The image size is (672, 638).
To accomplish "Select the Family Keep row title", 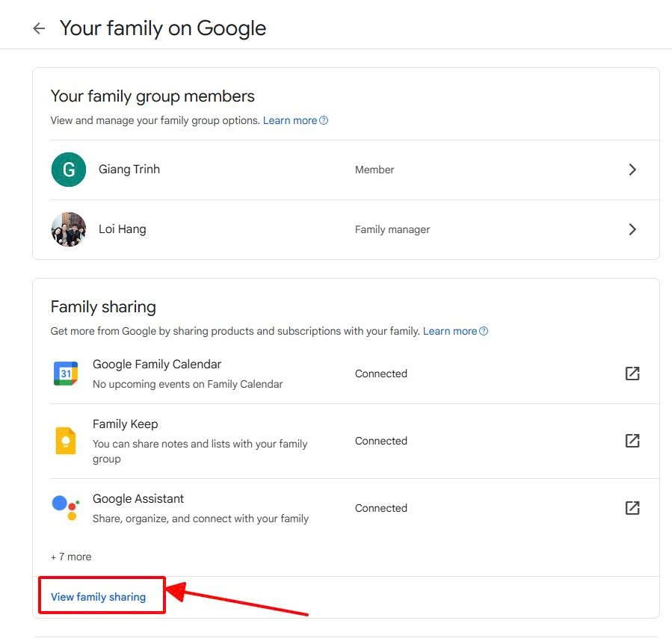I will pos(125,424).
